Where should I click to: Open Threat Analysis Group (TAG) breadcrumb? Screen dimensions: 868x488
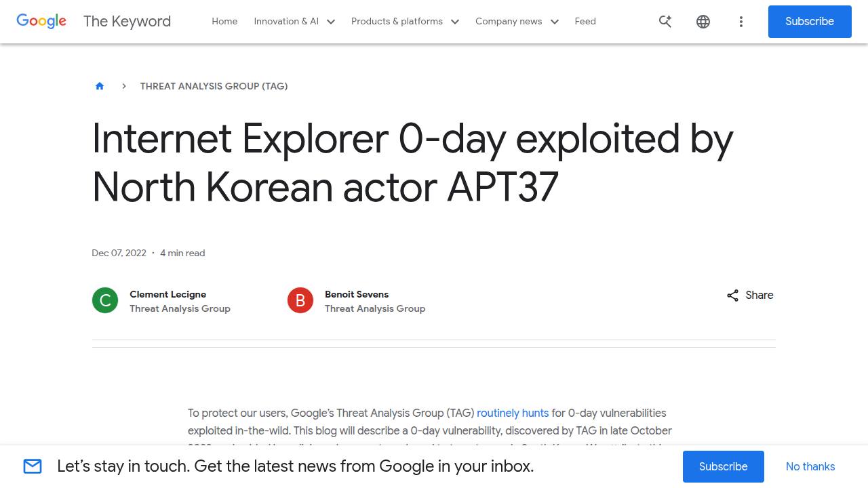coord(214,86)
